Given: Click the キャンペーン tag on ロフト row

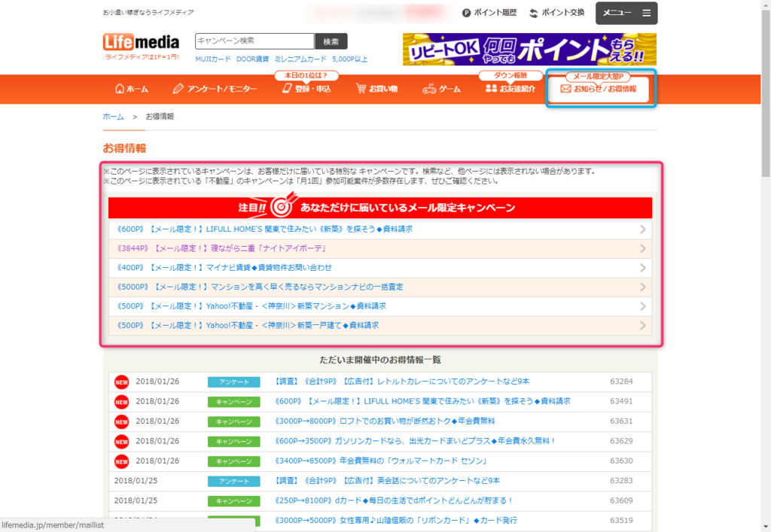Looking at the screenshot, I should point(233,421).
